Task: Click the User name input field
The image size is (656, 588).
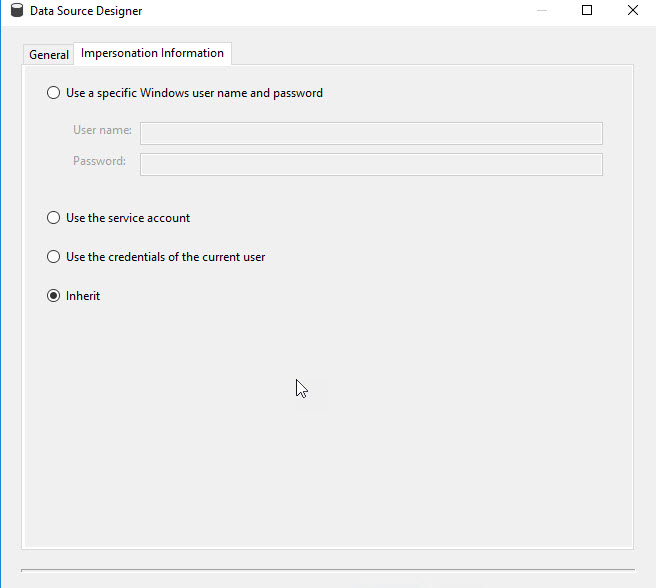Action: [371, 134]
